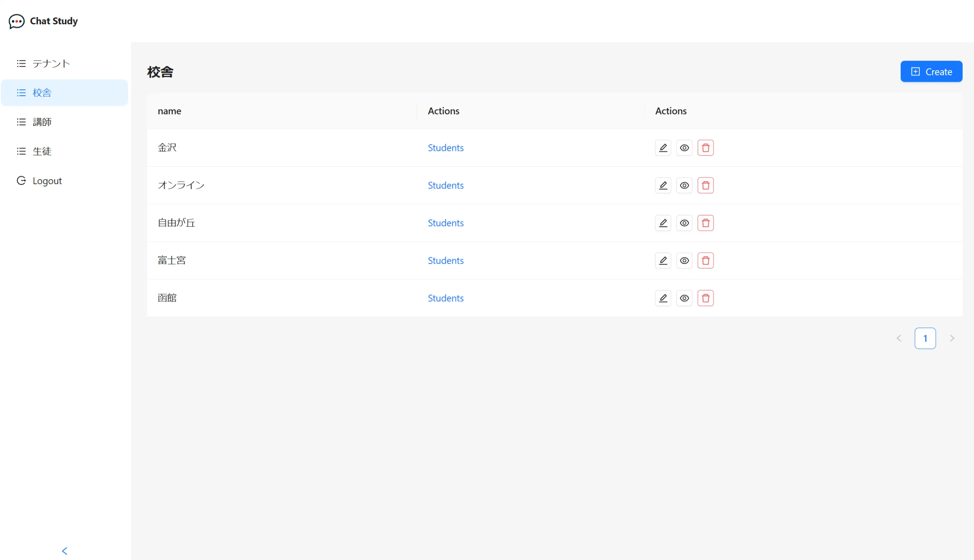Log out via the Logout item

[47, 181]
